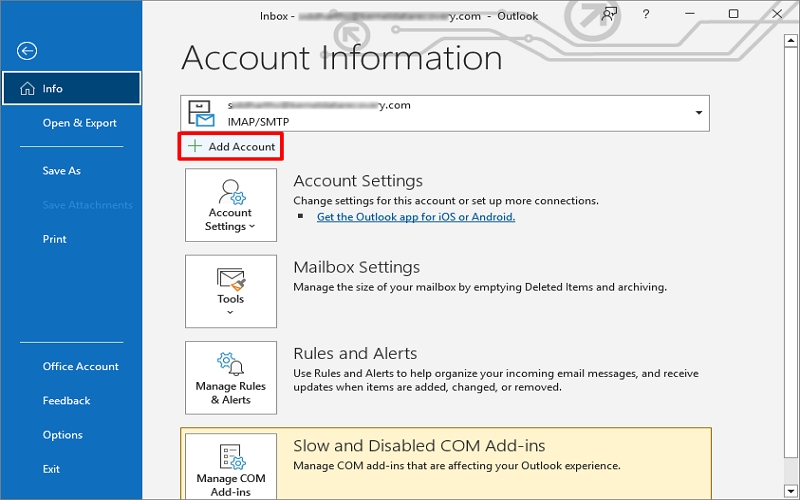Open the Mailbox Tools dropdown button
This screenshot has height=500, width=800.
click(x=231, y=291)
